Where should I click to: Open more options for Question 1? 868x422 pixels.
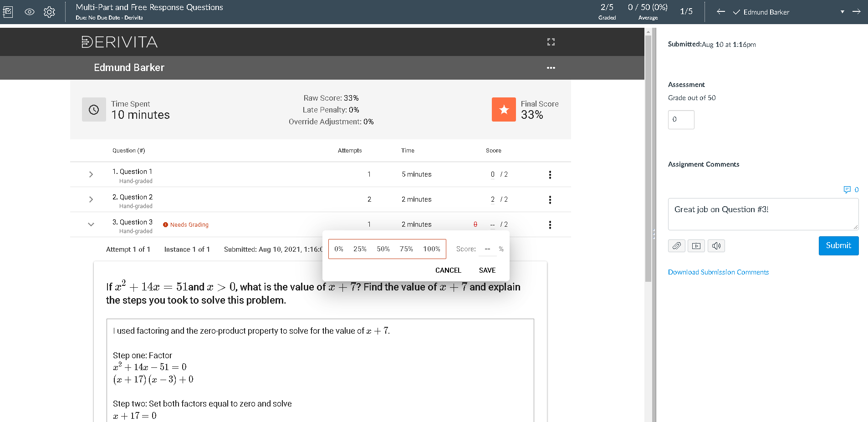[x=550, y=175]
